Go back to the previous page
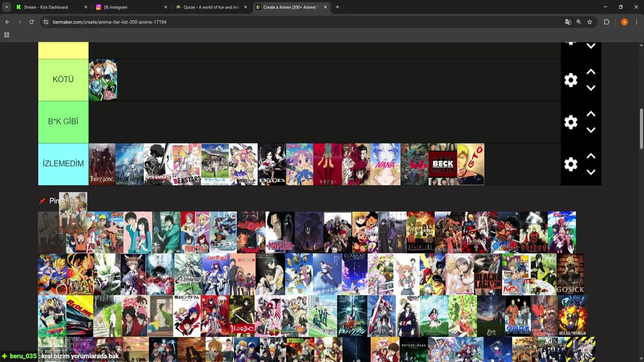 pyautogui.click(x=7, y=22)
